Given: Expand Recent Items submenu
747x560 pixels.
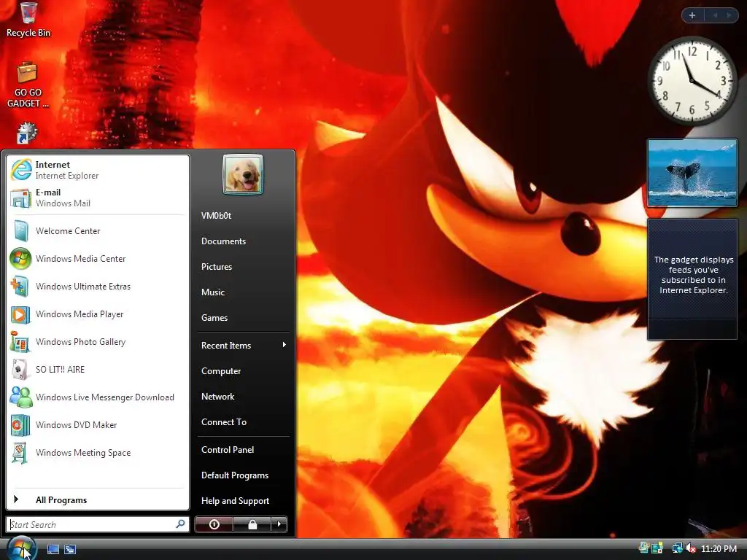Looking at the screenshot, I should (243, 345).
